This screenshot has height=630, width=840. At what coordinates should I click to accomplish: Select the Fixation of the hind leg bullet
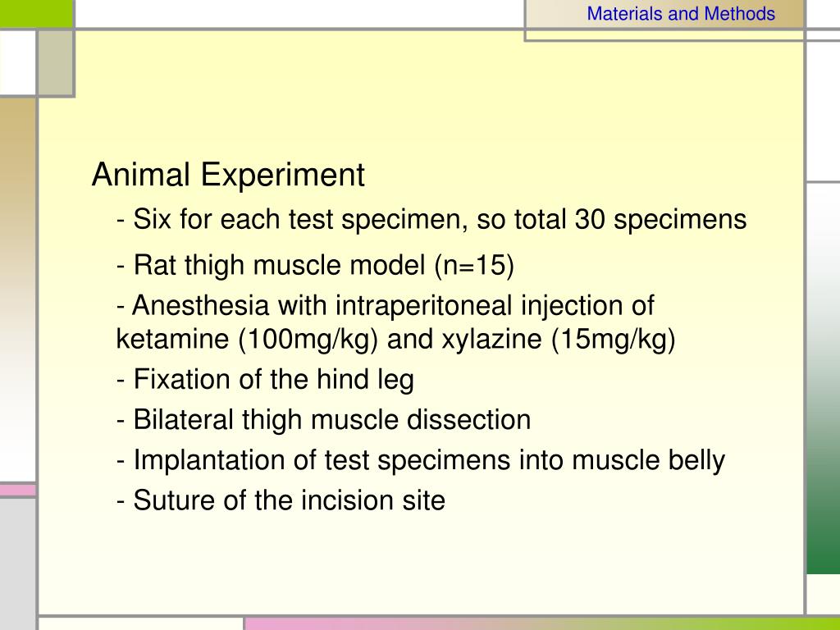click(x=265, y=379)
